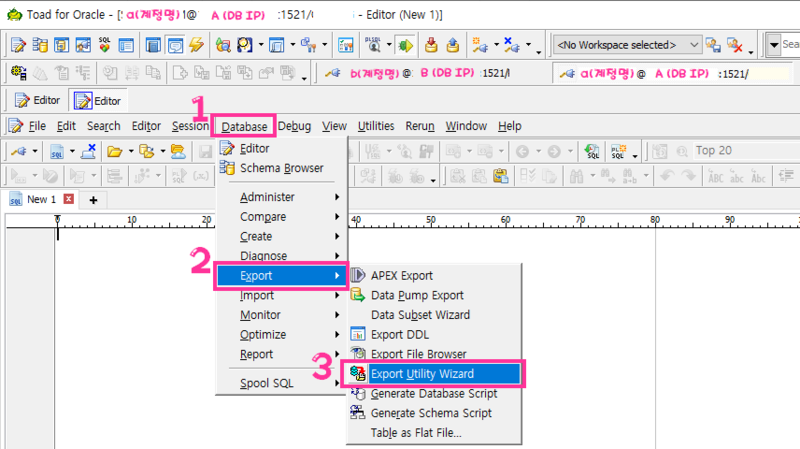The image size is (800, 449).
Task: Expand the Report submenu
Action: pyautogui.click(x=281, y=354)
